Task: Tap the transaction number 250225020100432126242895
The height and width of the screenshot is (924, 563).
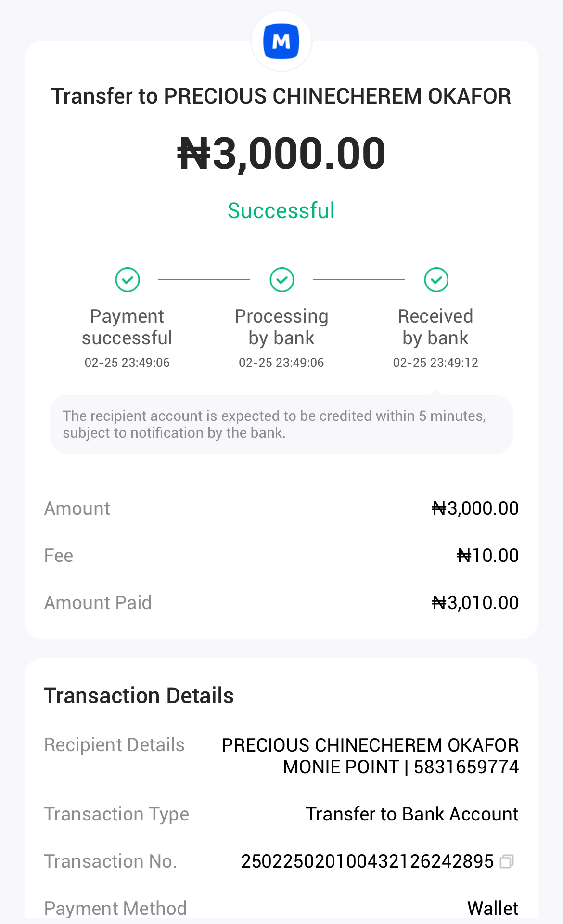Action: point(367,861)
